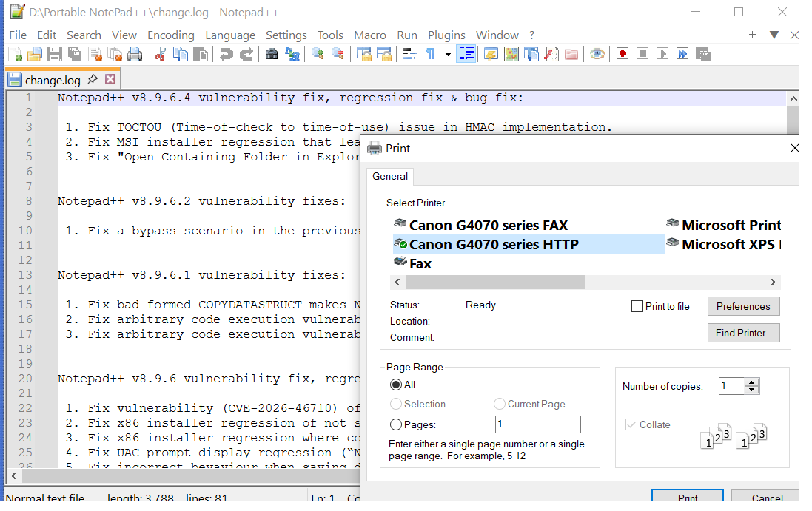812x511 pixels.
Task: Toggle synchronized horizontal scrolling icon
Action: (x=383, y=54)
